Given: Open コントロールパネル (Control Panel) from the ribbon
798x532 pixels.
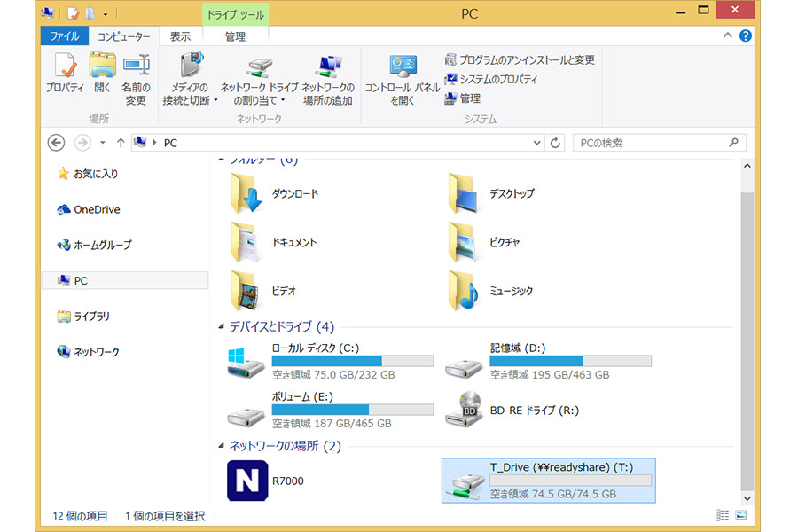Looking at the screenshot, I should click(x=402, y=79).
